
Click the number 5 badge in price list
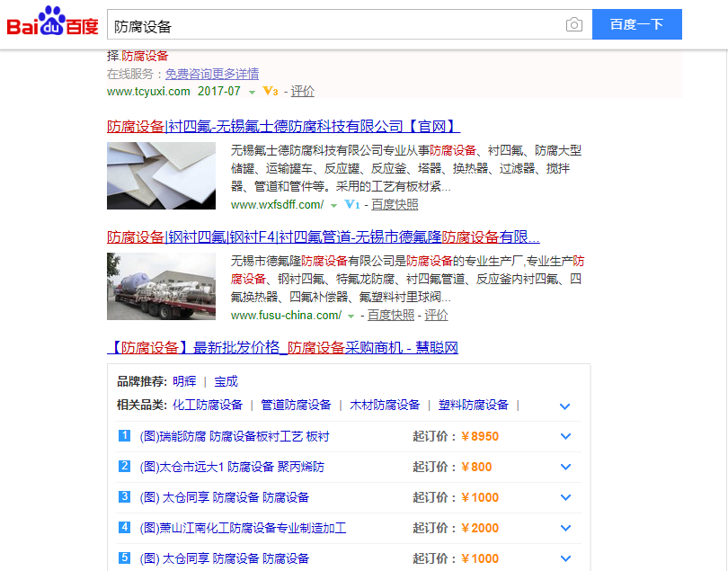click(x=125, y=558)
